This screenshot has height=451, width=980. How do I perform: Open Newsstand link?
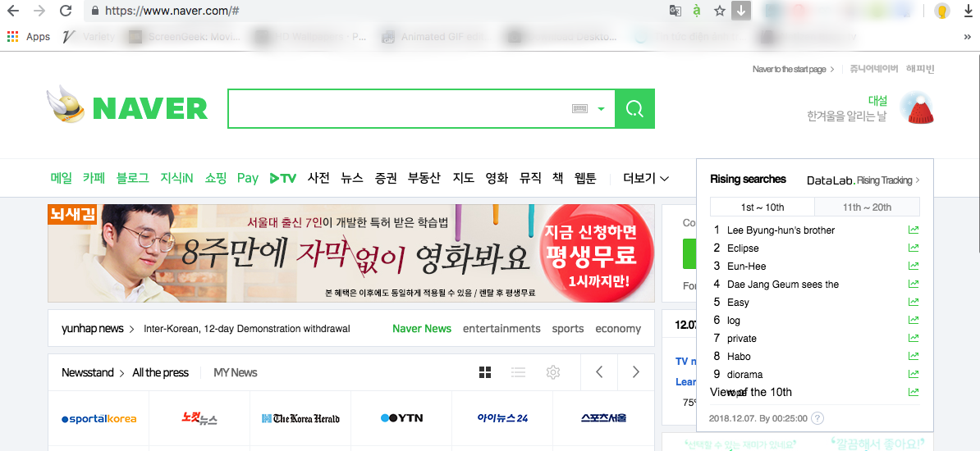point(93,372)
